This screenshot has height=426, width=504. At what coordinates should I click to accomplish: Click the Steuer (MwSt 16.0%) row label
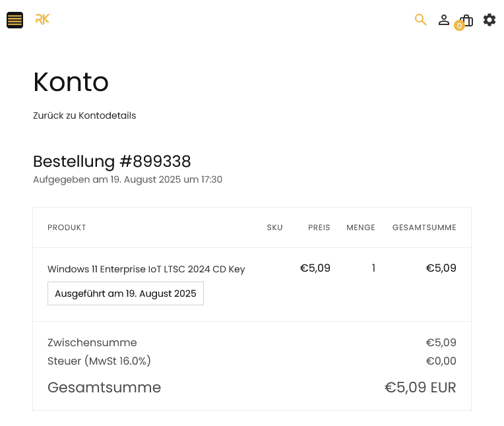tap(99, 361)
